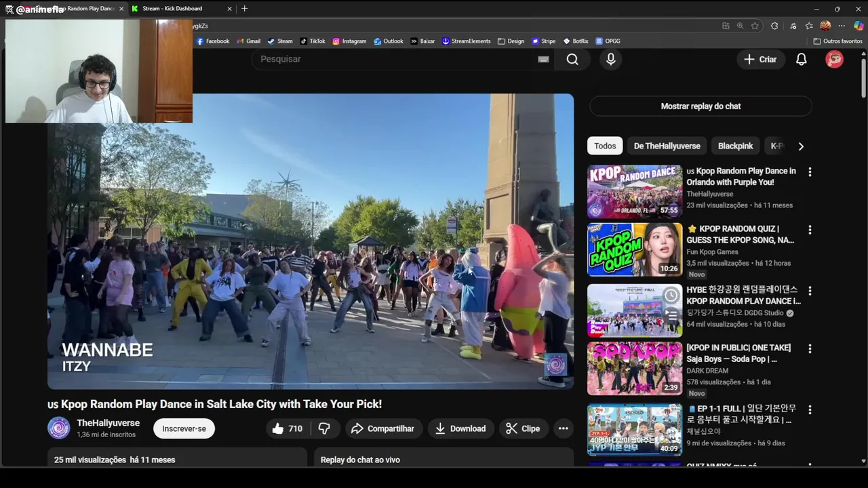Open TikTok bookmark
This screenshot has height=488, width=868.
(313, 41)
